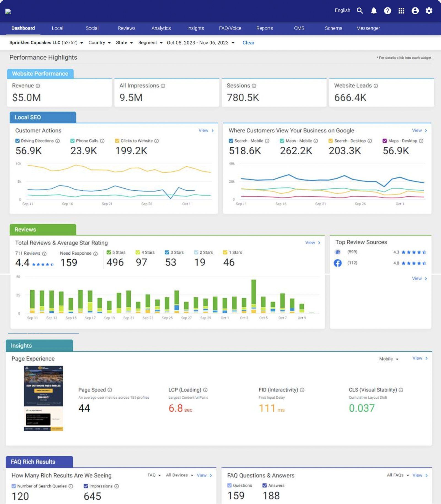Go to the Reviews nav tab
The height and width of the screenshot is (504, 441).
tap(127, 28)
